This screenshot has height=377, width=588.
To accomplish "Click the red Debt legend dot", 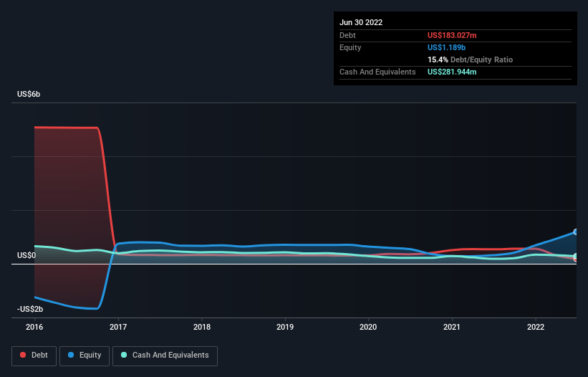I will (x=23, y=355).
